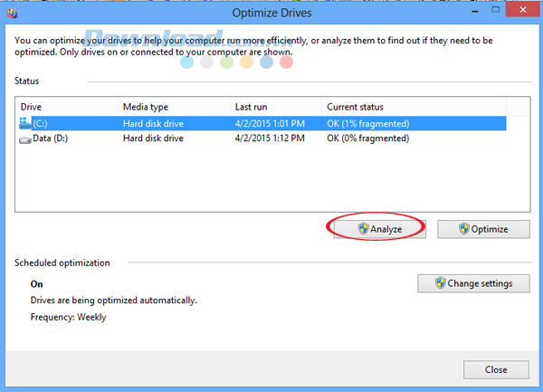Click "4/2/2015 1:12 PM" last run cell
Screen dimensions: 543x392
pos(270,139)
